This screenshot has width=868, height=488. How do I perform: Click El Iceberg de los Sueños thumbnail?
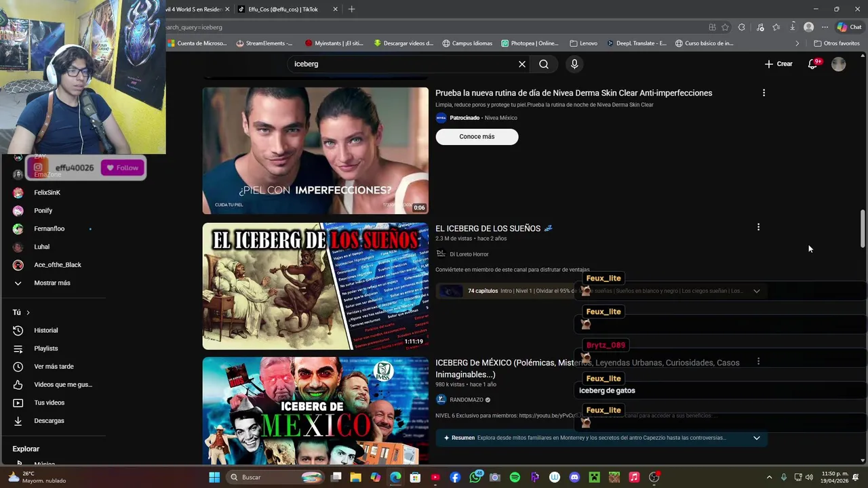point(315,286)
